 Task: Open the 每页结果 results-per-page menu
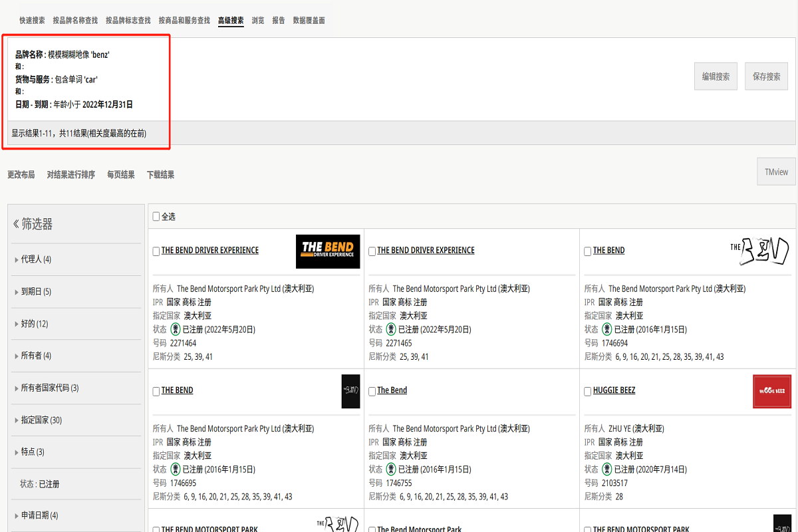coord(121,175)
